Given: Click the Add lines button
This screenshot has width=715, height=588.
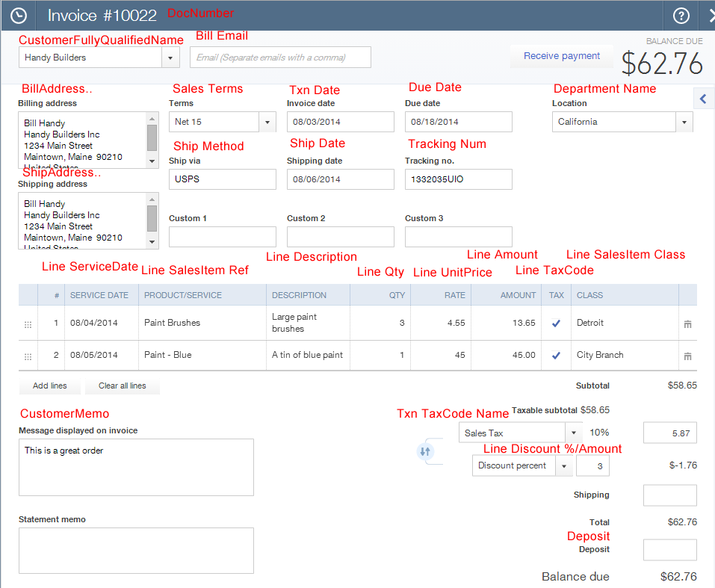Looking at the screenshot, I should pyautogui.click(x=50, y=386).
